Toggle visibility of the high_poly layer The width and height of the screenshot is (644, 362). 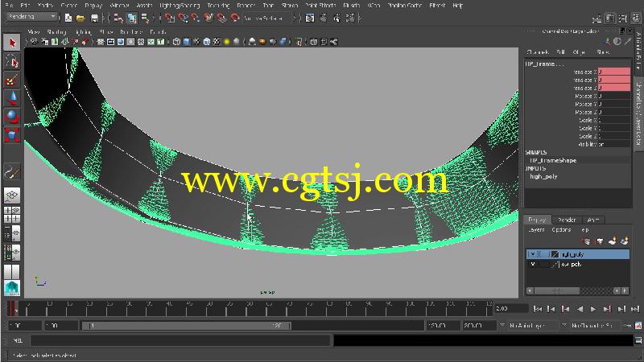click(x=532, y=254)
